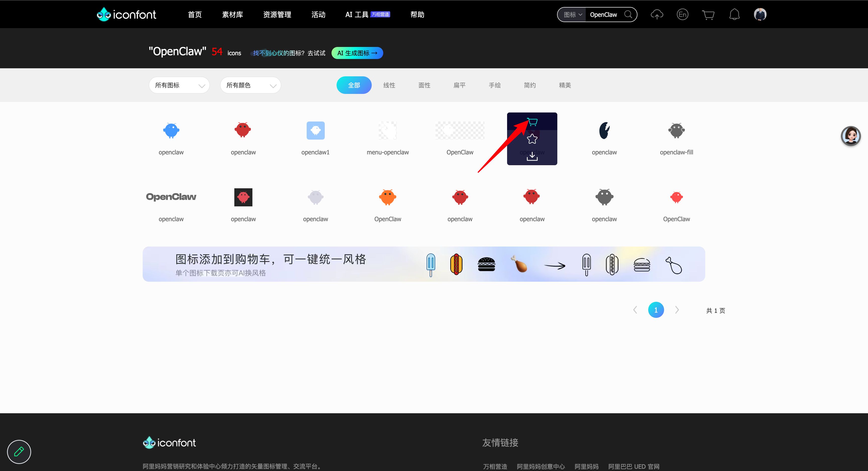Click the search field containing OpenClaw
This screenshot has height=471, width=868.
click(x=604, y=15)
